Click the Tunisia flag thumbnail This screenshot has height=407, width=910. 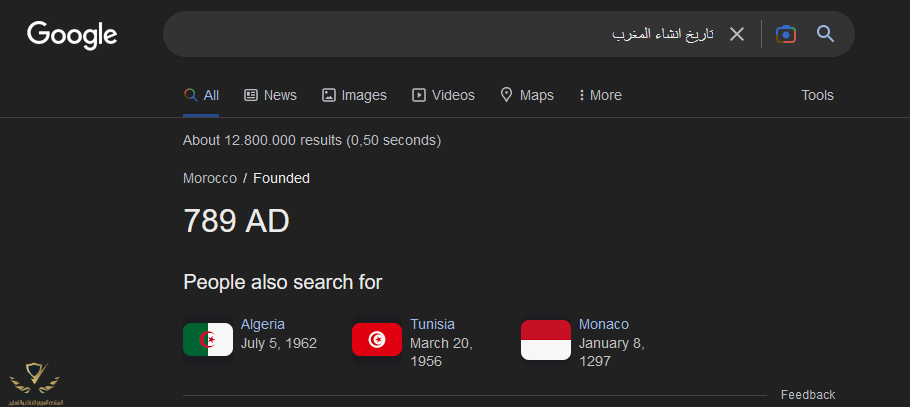click(x=377, y=340)
